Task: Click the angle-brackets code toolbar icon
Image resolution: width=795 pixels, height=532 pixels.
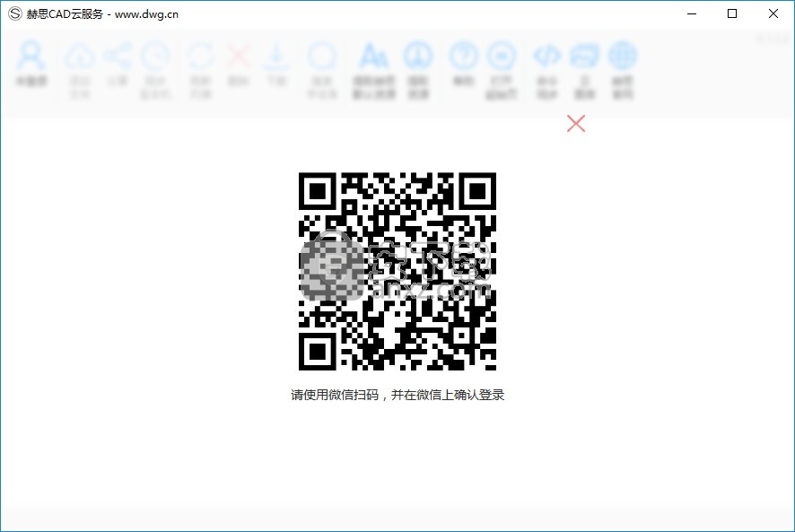Action: pos(547,57)
